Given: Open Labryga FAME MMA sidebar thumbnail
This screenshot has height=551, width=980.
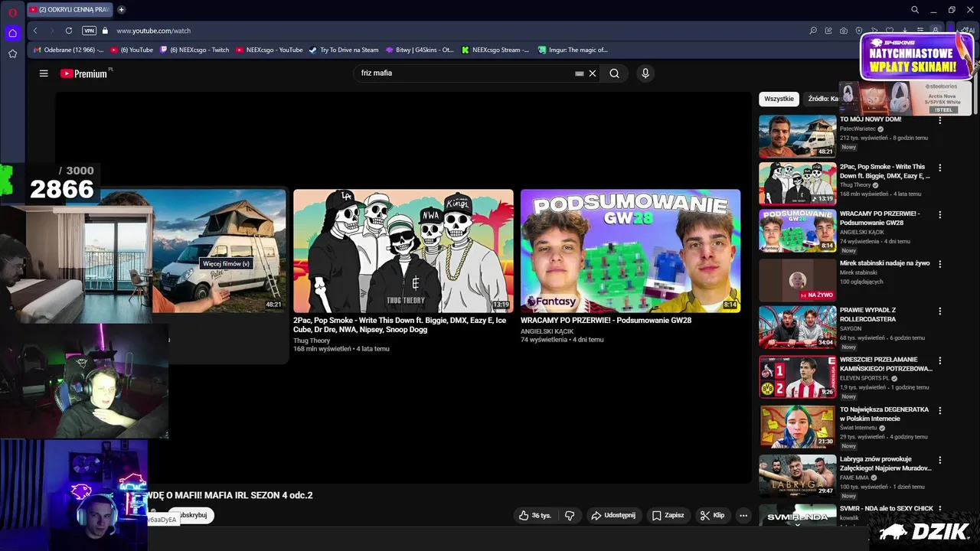Looking at the screenshot, I should coord(798,476).
